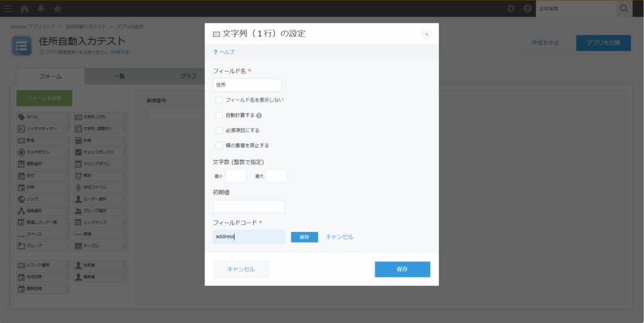Pick the レコード番号 field in the palette
644x323 pixels.
(x=43, y=265)
